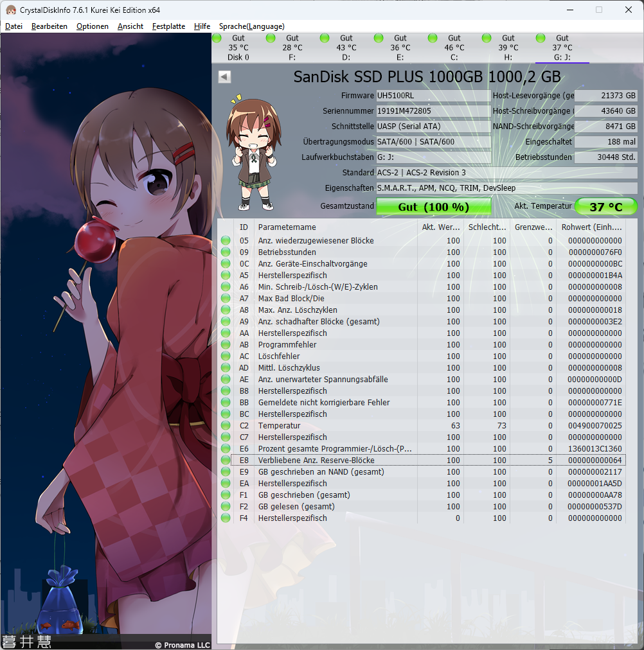Viewport: 644px width, 650px height.
Task: Switch to drive H: tab
Action: pos(508,48)
